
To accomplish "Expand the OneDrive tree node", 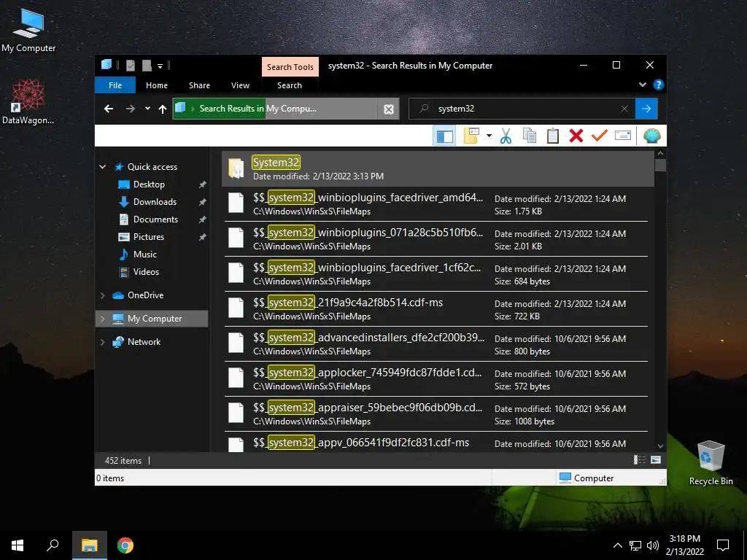I will (x=102, y=295).
